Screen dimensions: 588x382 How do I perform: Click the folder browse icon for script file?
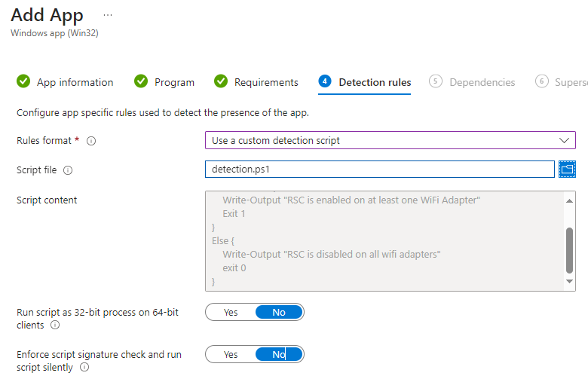coord(567,170)
